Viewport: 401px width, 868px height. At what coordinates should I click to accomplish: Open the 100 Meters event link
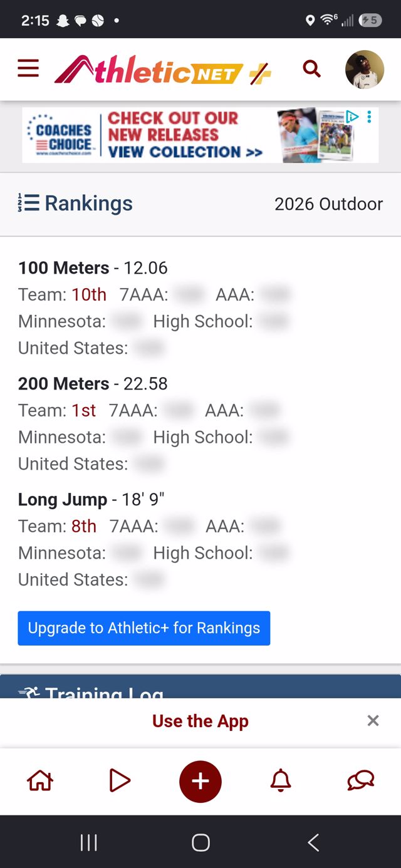coord(64,268)
